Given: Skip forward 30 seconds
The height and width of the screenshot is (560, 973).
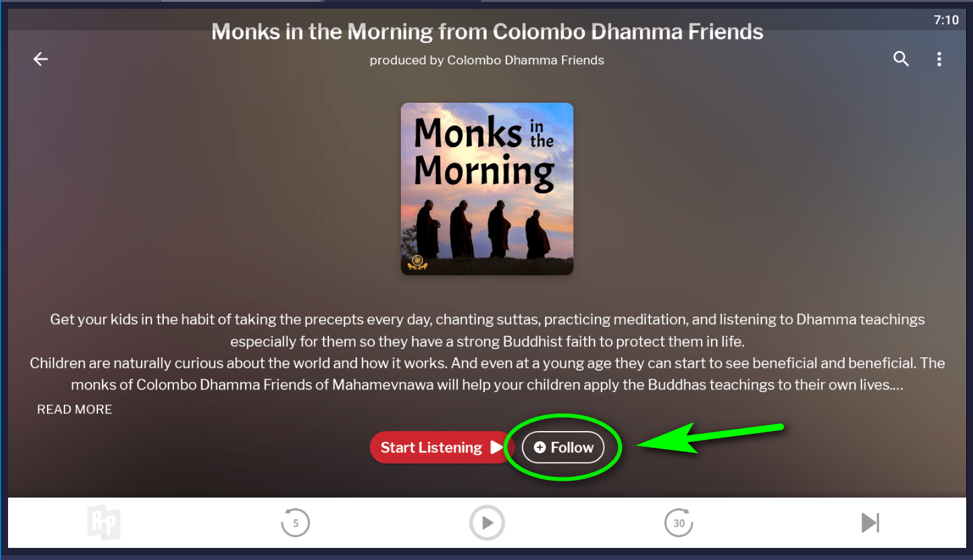Looking at the screenshot, I should pyautogui.click(x=679, y=522).
